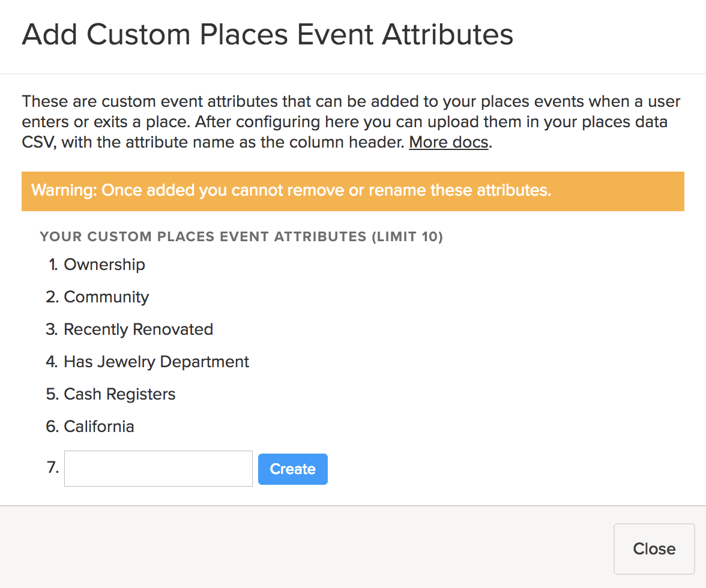Image resolution: width=706 pixels, height=588 pixels.
Task: Click the number 4 beside Has Jewelry Department
Action: point(52,362)
